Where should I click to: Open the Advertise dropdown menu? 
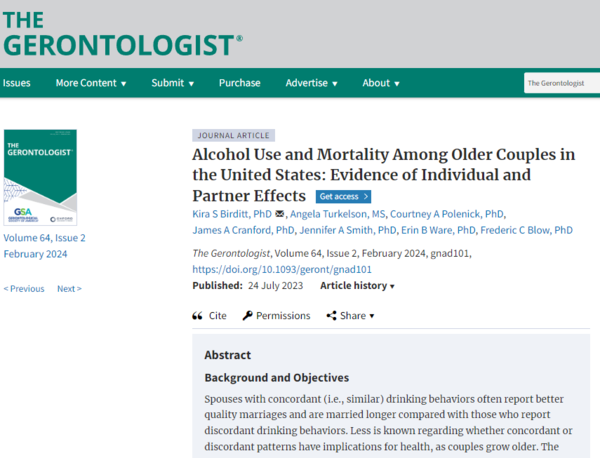click(x=311, y=83)
